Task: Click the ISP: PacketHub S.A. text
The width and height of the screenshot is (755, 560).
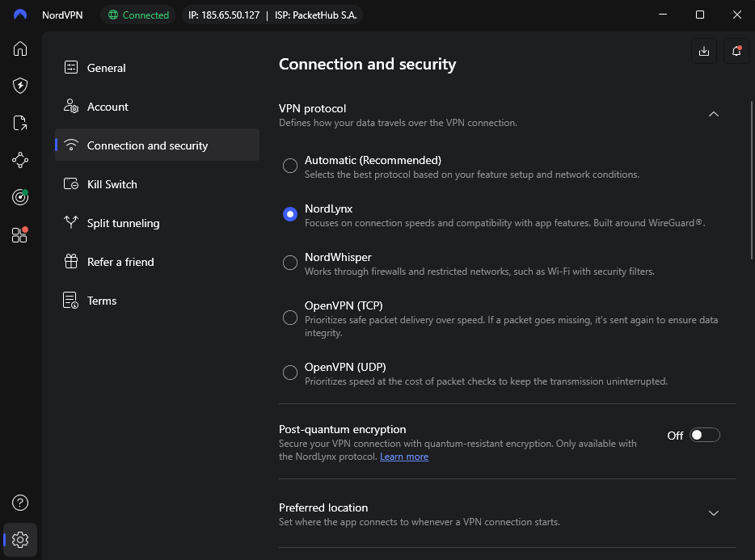Action: tap(316, 15)
